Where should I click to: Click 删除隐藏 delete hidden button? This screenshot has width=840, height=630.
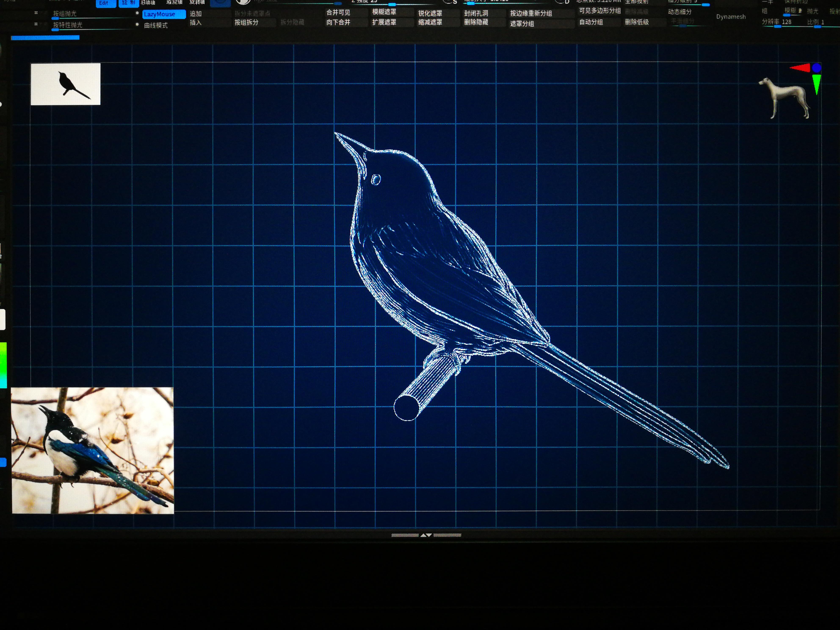coord(476,22)
